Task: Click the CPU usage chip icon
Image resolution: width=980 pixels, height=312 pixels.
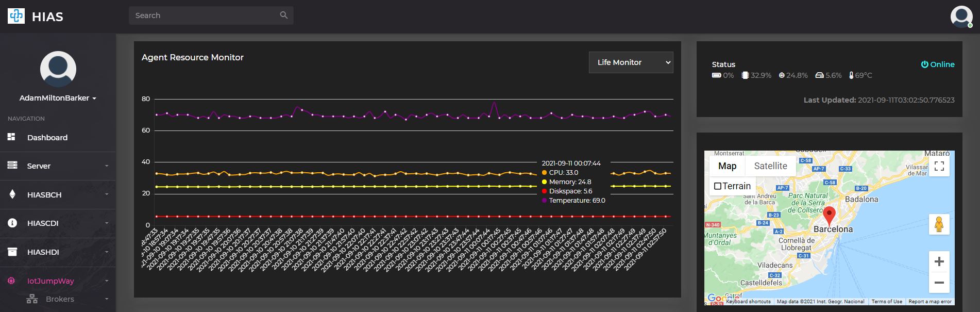Action: [745, 75]
